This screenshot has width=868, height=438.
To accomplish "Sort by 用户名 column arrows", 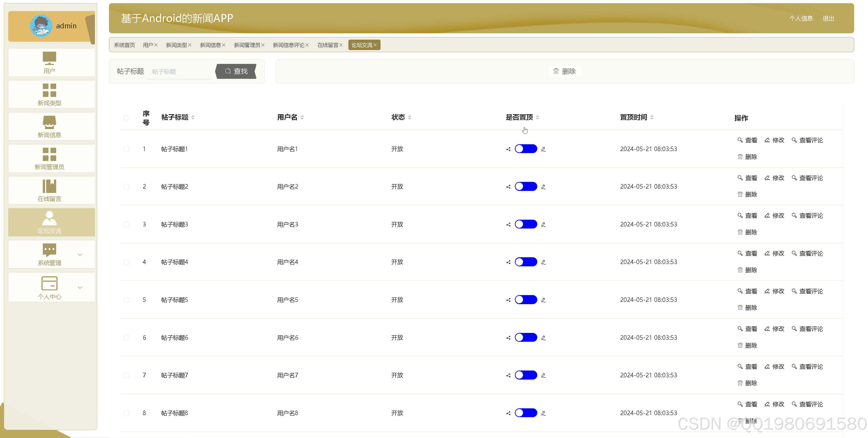I will tap(302, 117).
